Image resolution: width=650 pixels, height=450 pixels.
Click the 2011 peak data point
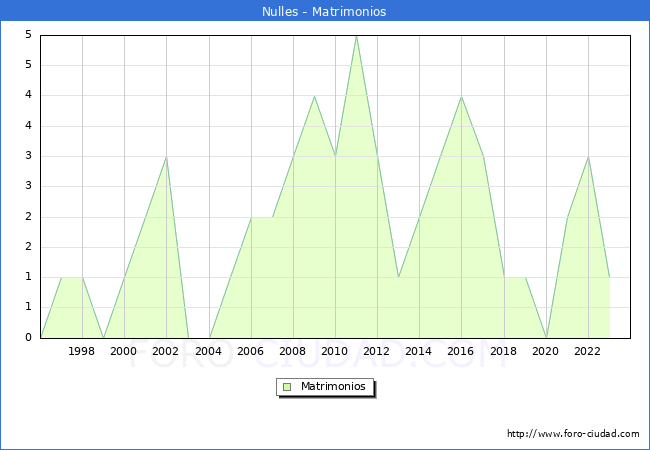(357, 36)
